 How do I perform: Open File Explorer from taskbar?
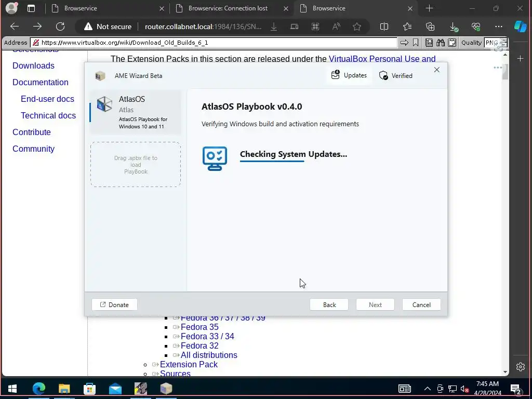(x=64, y=389)
